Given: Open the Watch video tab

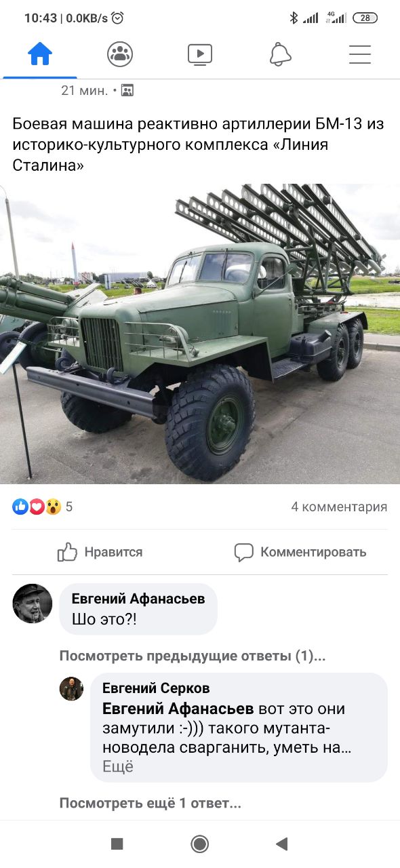Looking at the screenshot, I should (200, 54).
